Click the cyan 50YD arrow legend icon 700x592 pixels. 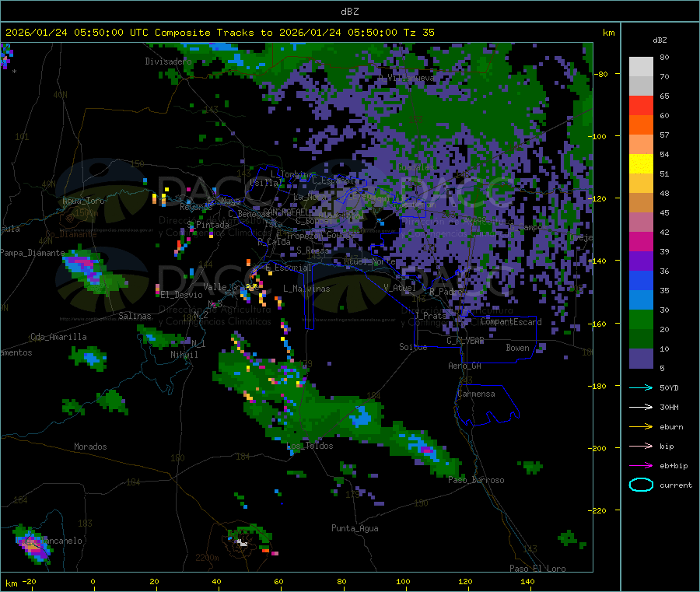(x=641, y=387)
